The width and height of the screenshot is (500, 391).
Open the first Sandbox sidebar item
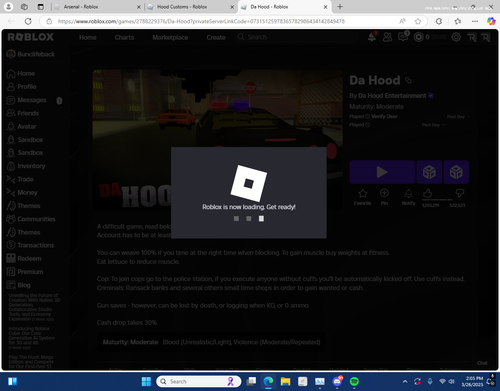click(x=25, y=140)
